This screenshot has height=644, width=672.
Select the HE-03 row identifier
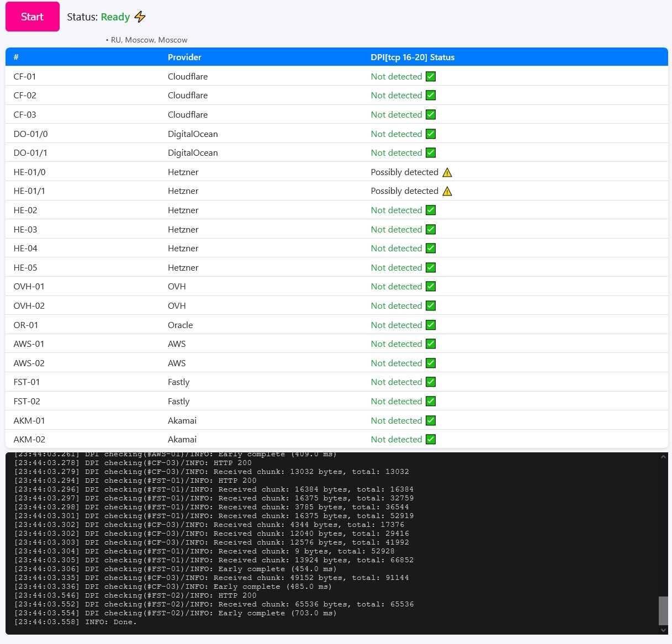(x=25, y=230)
